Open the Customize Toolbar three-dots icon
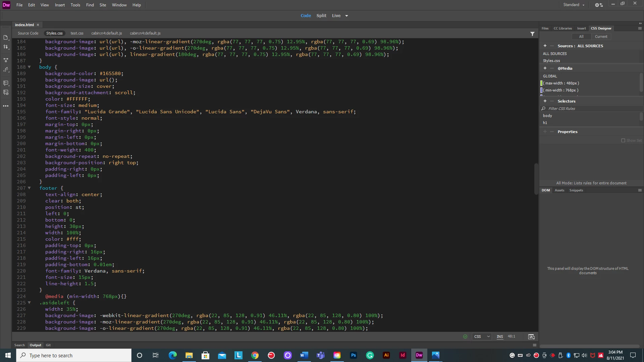The width and height of the screenshot is (644, 362). pyautogui.click(x=6, y=106)
